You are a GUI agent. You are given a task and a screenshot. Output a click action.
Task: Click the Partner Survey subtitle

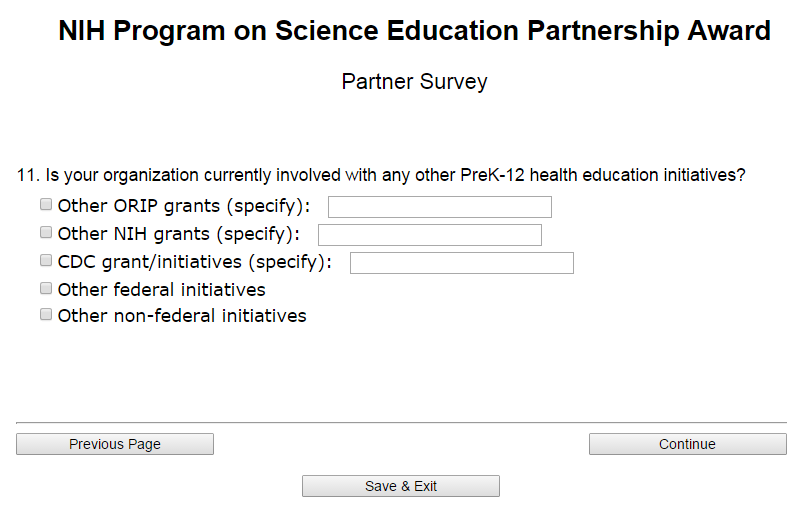pyautogui.click(x=414, y=82)
